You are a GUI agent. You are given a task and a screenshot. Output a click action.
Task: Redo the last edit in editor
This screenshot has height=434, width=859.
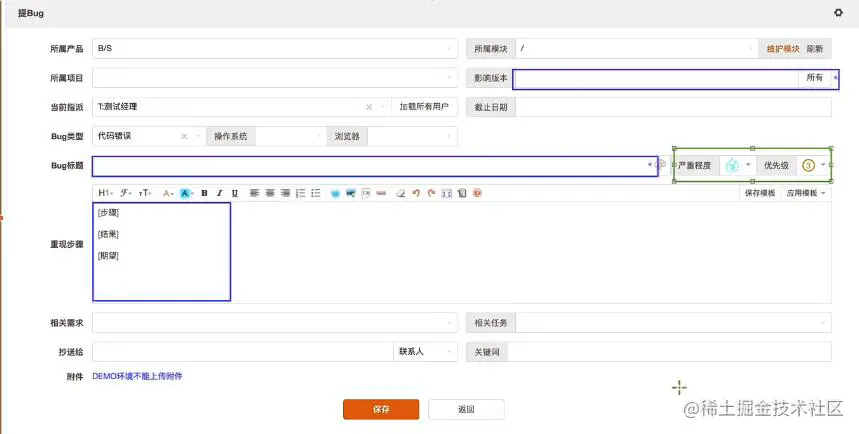tap(431, 193)
